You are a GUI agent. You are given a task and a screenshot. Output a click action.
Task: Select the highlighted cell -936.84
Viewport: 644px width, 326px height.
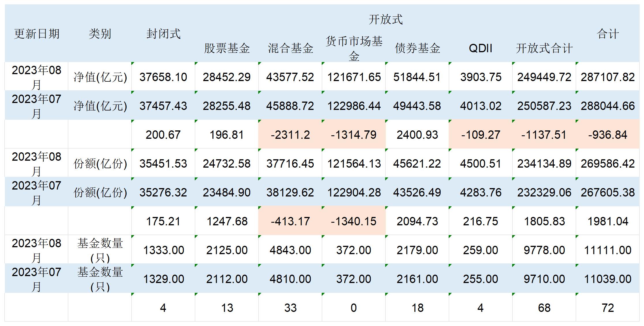coord(608,135)
